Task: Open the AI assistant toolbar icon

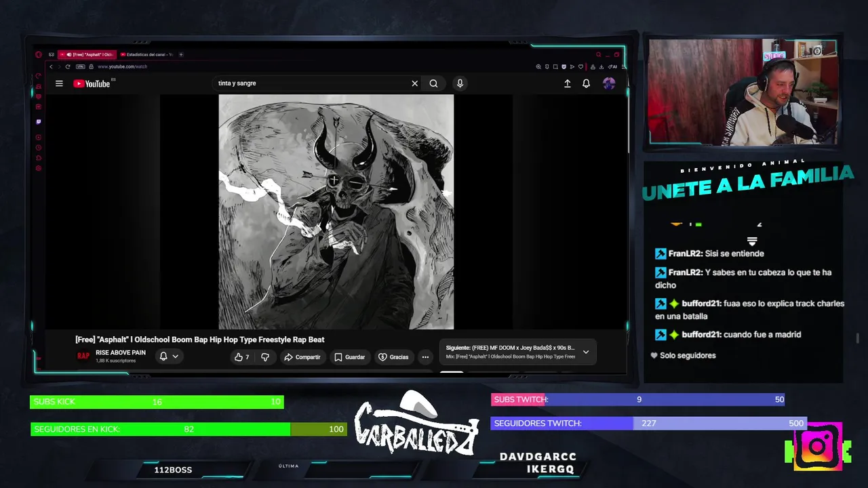Action: point(612,66)
